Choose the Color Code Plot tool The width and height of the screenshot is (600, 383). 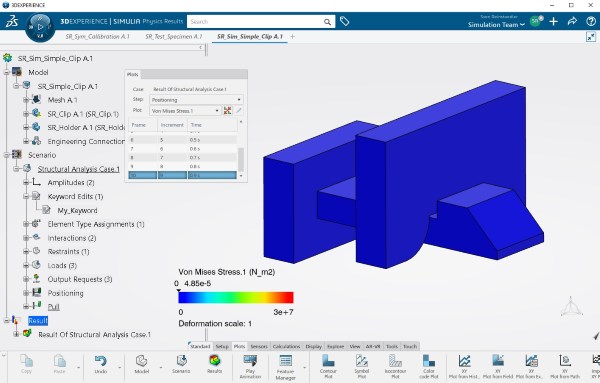(429, 366)
